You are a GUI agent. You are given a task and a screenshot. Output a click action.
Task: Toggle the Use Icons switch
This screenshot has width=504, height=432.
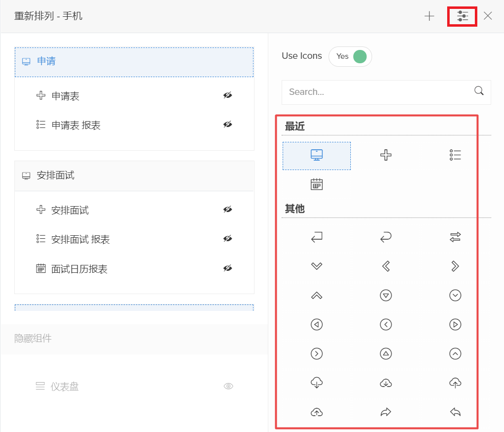(x=350, y=56)
